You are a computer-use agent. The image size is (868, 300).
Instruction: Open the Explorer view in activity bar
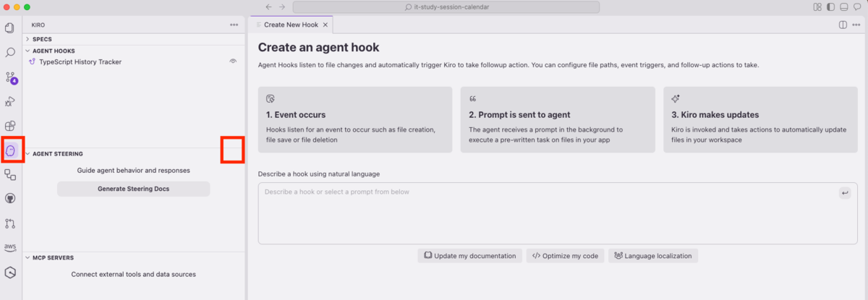[10, 28]
